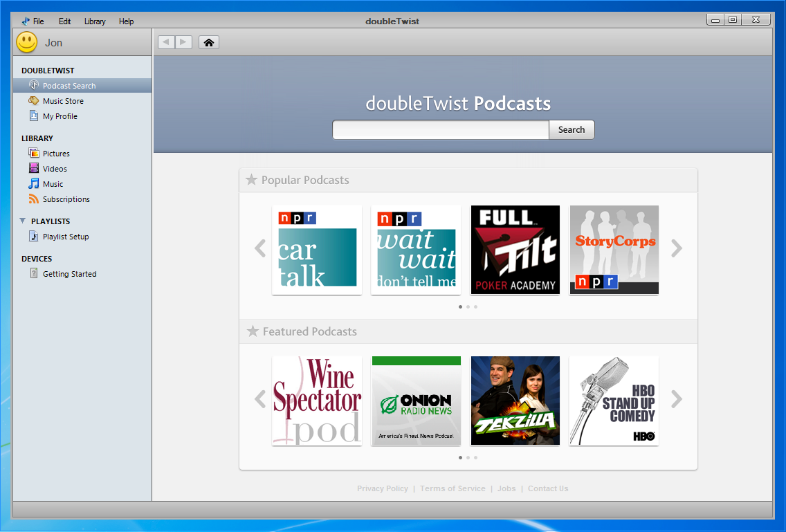
Task: Select second page dot of Popular Podcasts
Action: (x=468, y=307)
